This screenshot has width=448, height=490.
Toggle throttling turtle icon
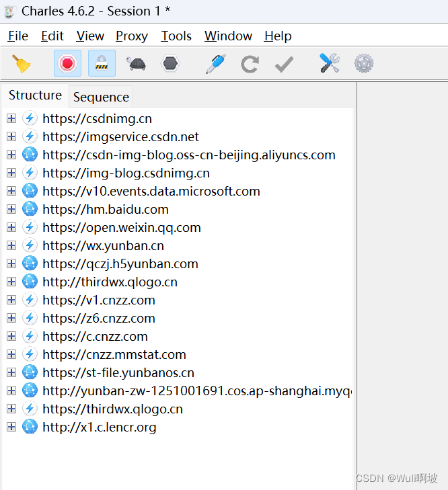click(x=136, y=63)
